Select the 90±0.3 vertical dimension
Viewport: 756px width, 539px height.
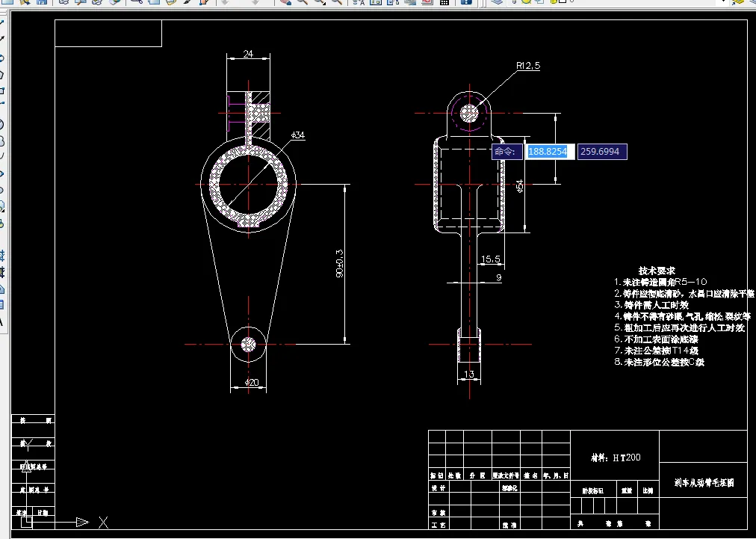[x=339, y=263]
